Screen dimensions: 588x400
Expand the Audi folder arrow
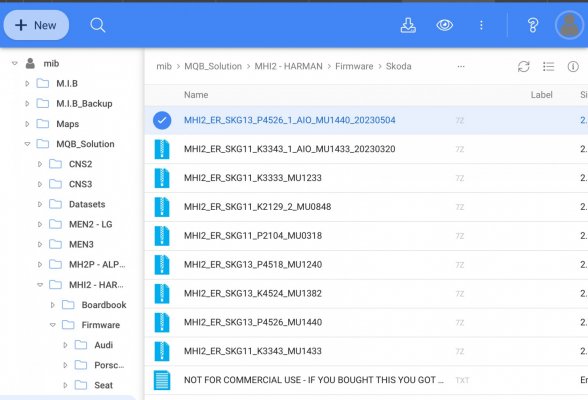pos(65,345)
